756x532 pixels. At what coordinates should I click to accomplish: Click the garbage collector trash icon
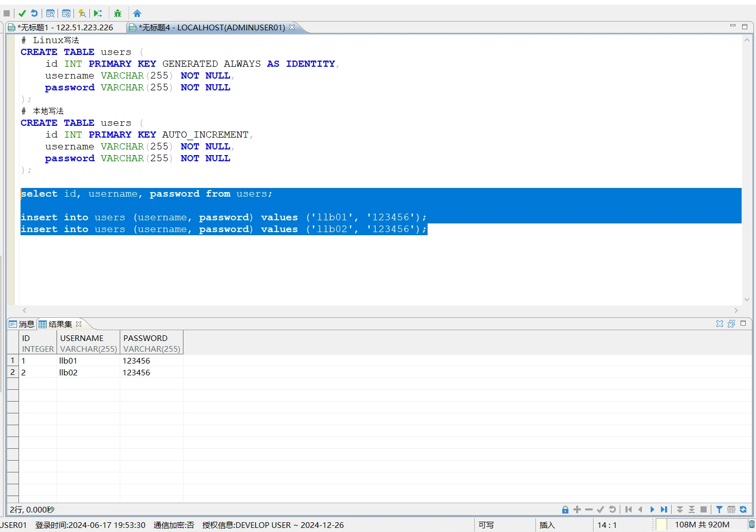pos(751,524)
